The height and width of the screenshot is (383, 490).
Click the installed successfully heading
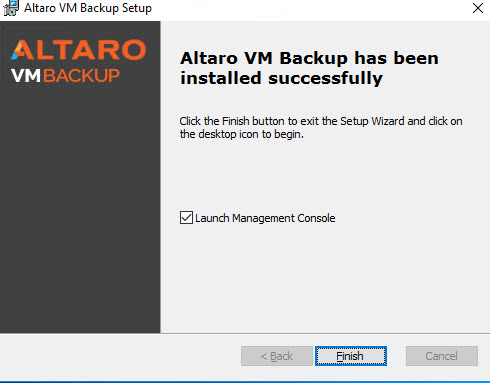309,68
